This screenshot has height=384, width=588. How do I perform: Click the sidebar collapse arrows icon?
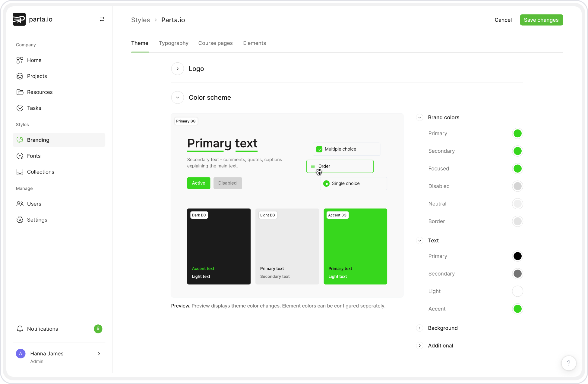tap(102, 19)
